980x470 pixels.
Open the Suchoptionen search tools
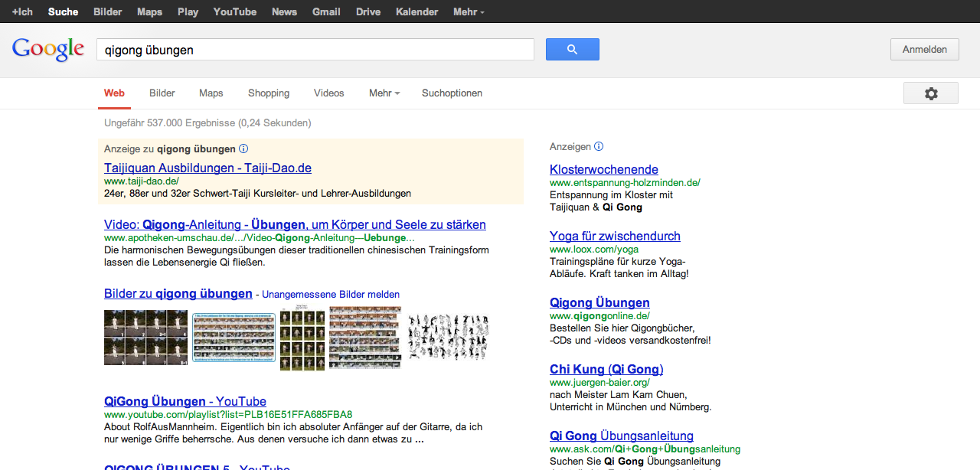tap(452, 93)
